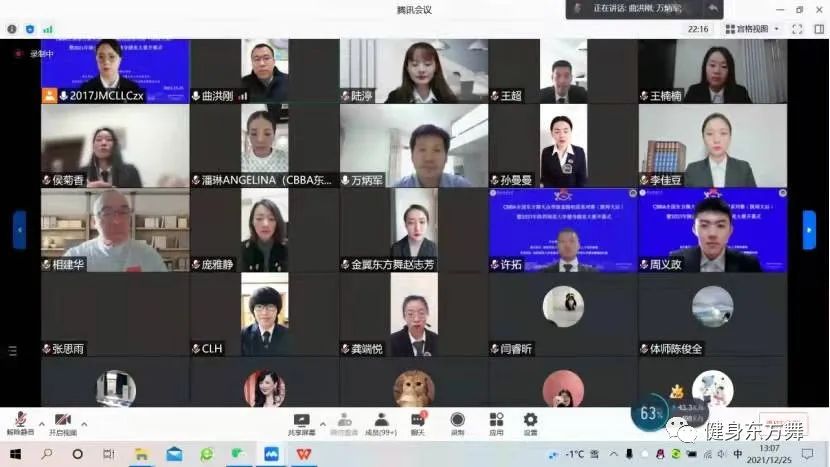Select 许拓's video tile
This screenshot has height=467, width=830.
(563, 230)
